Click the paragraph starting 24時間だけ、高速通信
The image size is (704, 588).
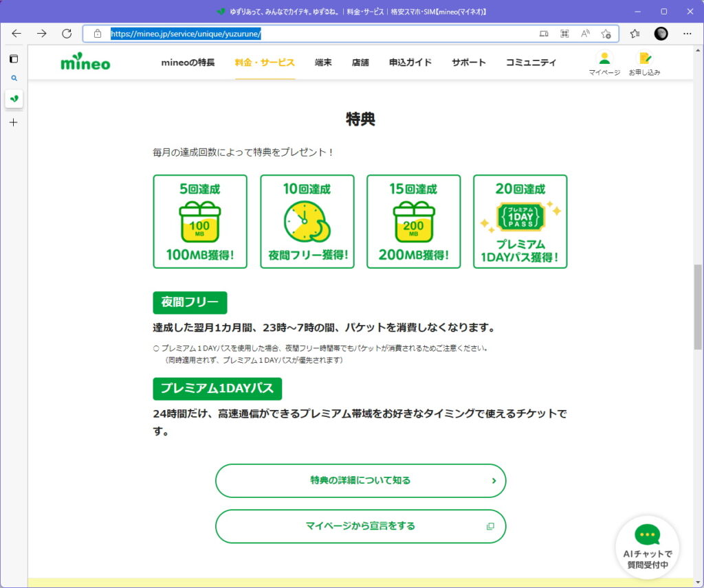pos(360,422)
